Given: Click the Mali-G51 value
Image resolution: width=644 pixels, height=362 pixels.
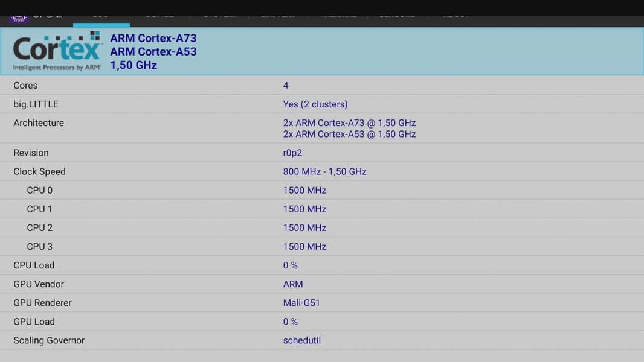Looking at the screenshot, I should pyautogui.click(x=301, y=303).
